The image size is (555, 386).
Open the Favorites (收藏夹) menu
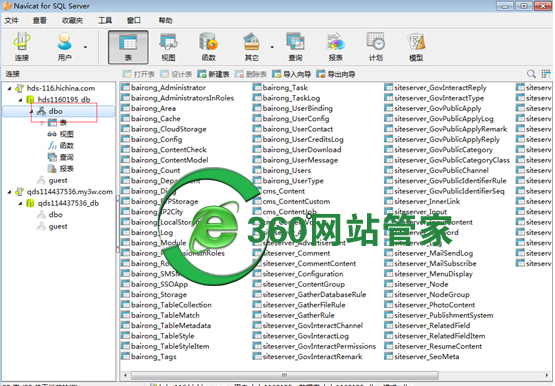click(x=72, y=21)
